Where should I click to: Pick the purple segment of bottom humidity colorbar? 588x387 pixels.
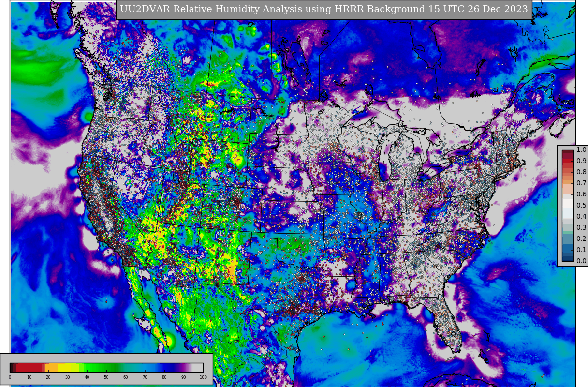point(183,368)
